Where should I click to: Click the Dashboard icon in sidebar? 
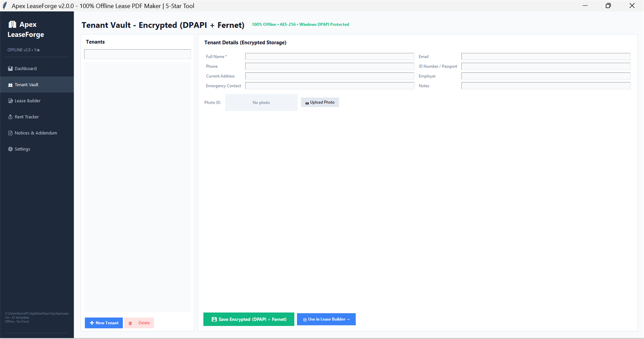10,69
